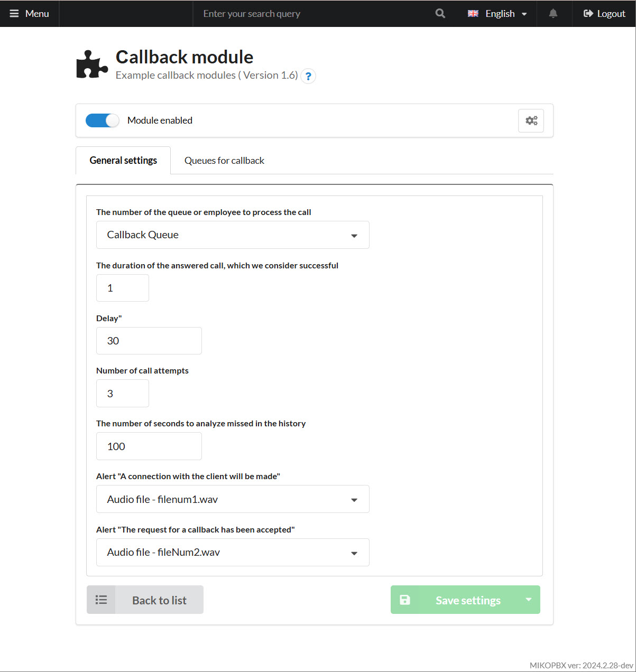Open the notifications bell
Screen dimensions: 636x672
point(553,14)
